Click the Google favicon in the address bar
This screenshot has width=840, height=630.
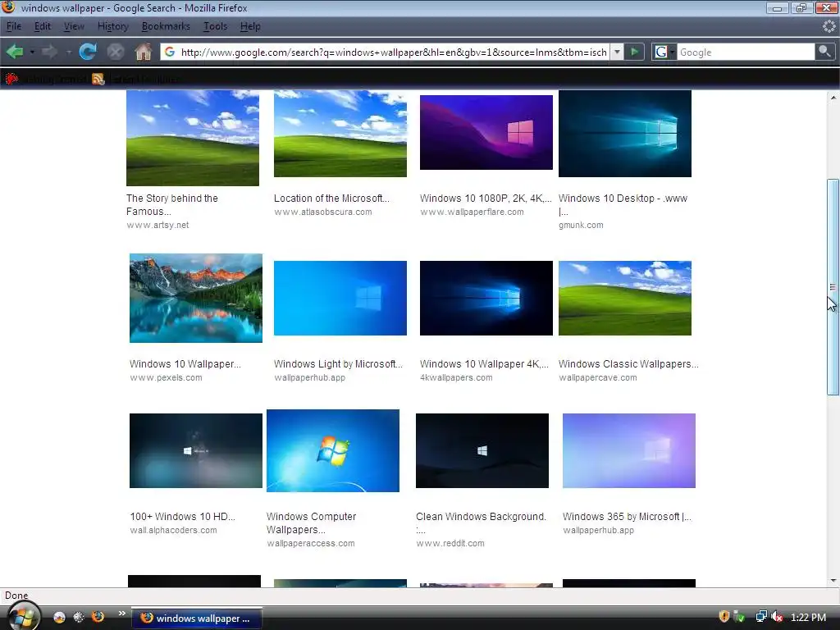point(169,52)
